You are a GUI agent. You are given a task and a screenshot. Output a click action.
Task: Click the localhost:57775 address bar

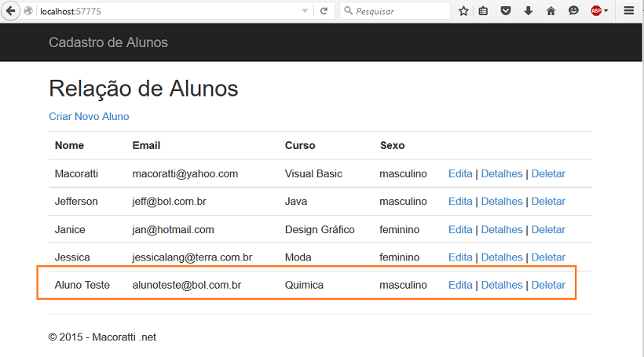pyautogui.click(x=168, y=11)
